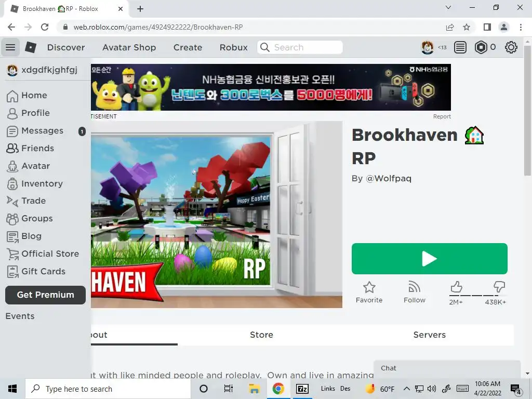Click the page vertical scrollbar

click(527, 111)
